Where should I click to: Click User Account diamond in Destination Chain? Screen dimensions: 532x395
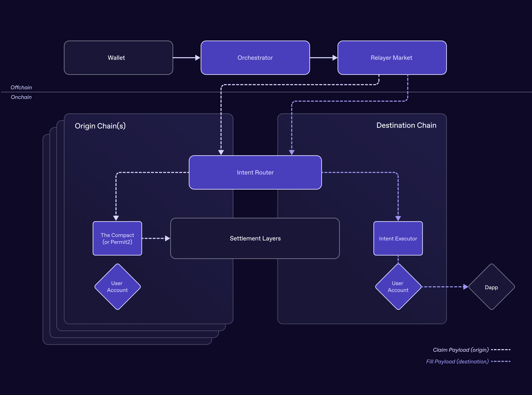click(398, 287)
